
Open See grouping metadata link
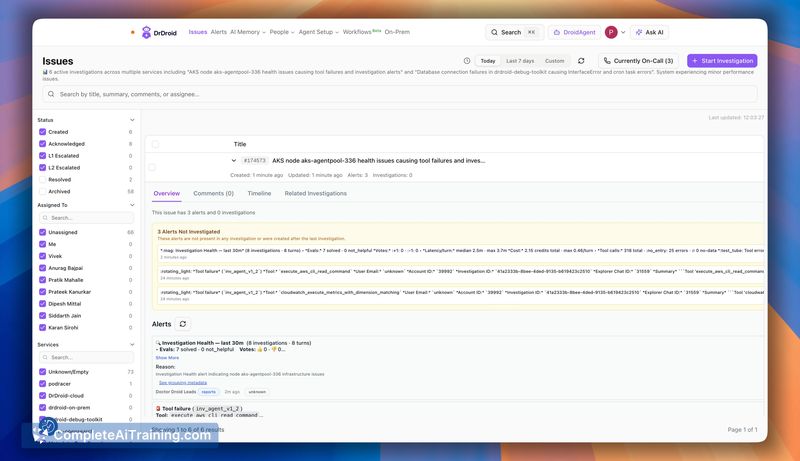pyautogui.click(x=183, y=382)
